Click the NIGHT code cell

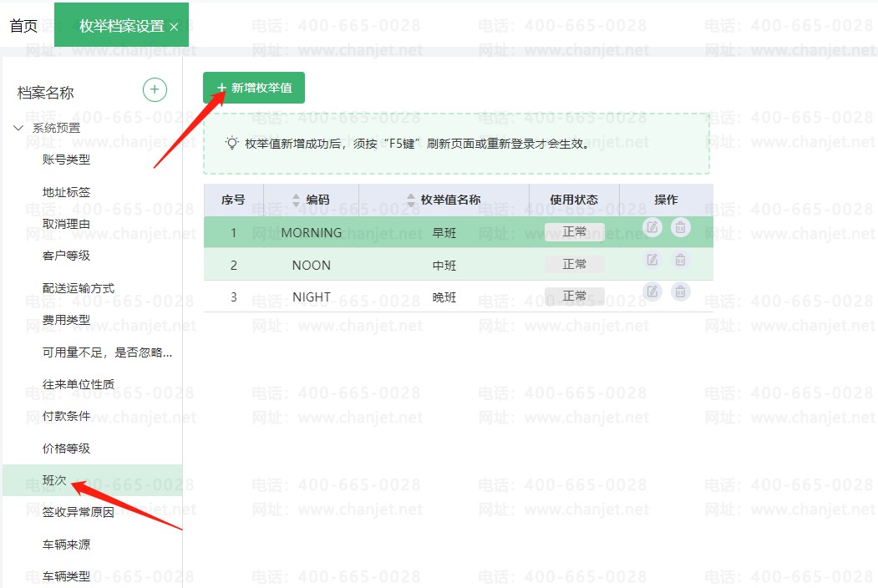click(312, 297)
